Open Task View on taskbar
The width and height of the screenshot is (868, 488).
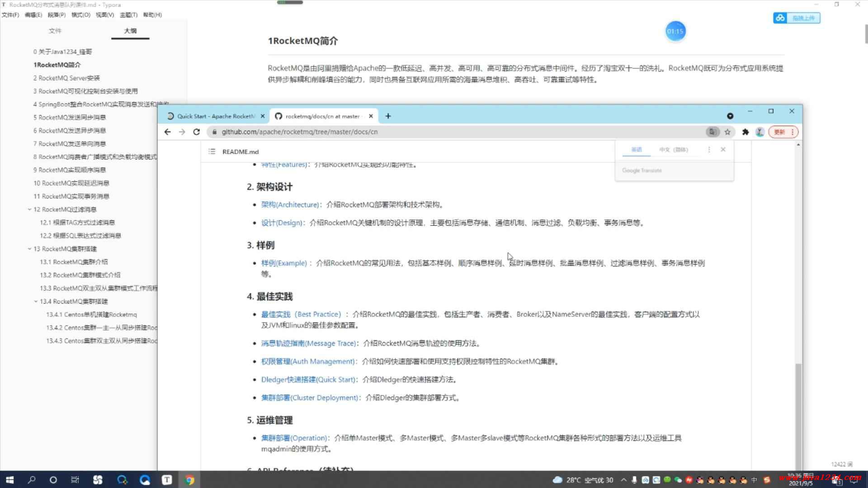click(x=75, y=480)
